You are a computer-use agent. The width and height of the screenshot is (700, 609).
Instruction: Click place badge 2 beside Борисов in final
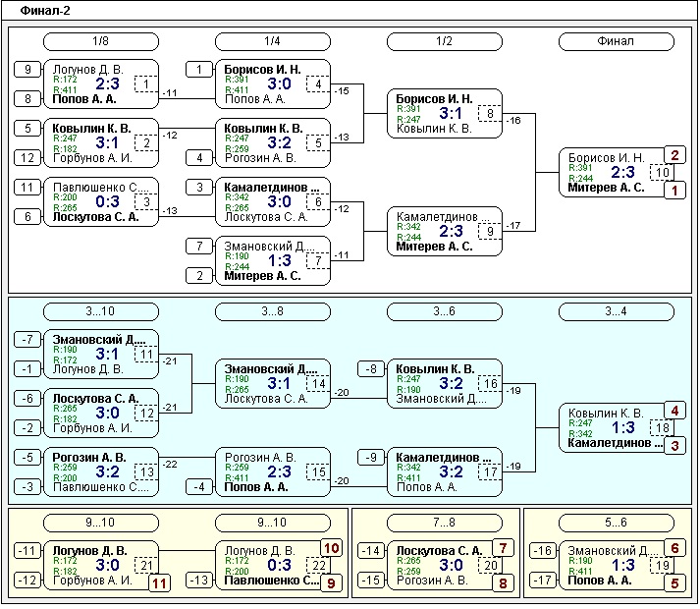click(673, 155)
